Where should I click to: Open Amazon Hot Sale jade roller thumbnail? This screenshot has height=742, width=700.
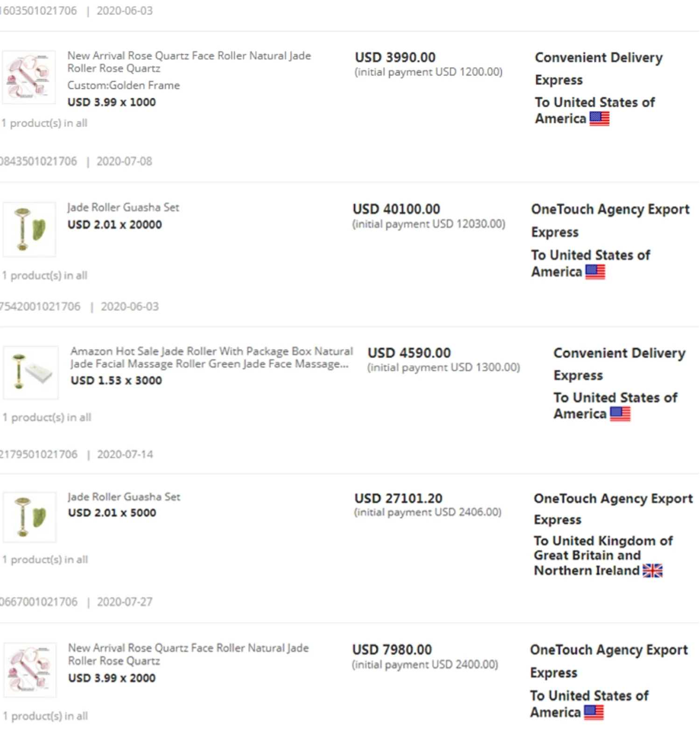[31, 372]
